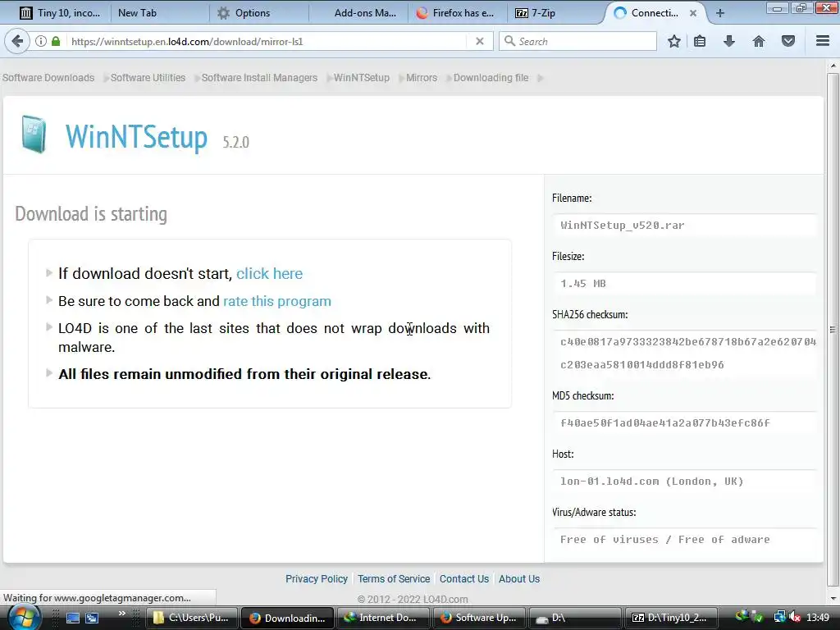Save to Pocket toolbar icon
This screenshot has width=840, height=630.
click(x=788, y=41)
